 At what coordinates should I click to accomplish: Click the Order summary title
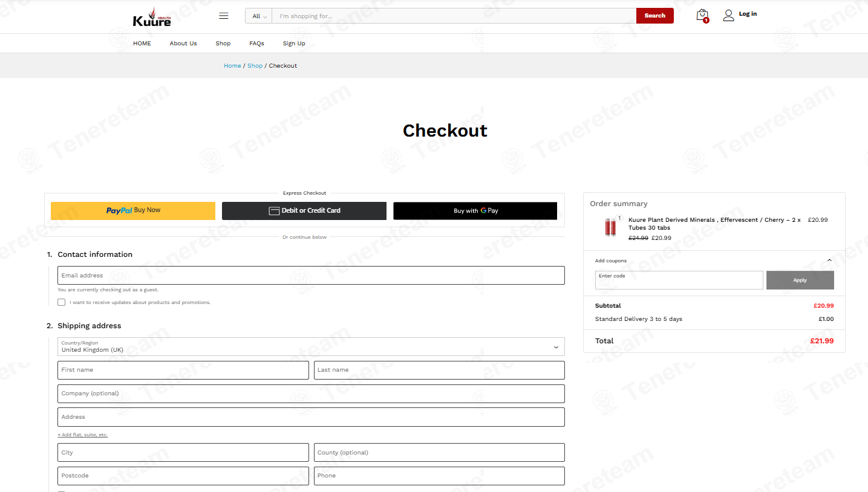pyautogui.click(x=619, y=204)
